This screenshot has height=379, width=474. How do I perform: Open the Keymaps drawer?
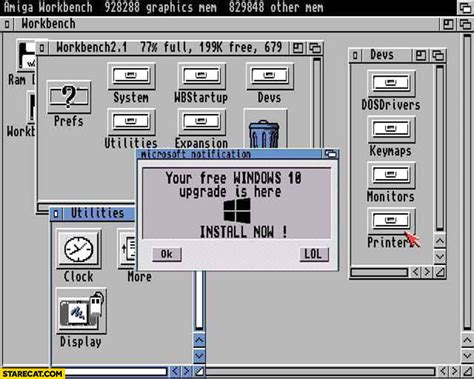[x=391, y=129]
